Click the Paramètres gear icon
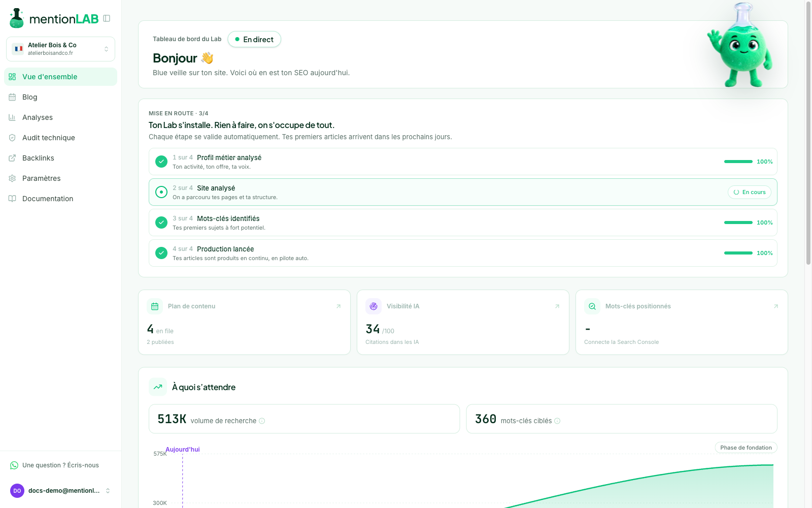Viewport: 812px width, 508px height. (12, 178)
